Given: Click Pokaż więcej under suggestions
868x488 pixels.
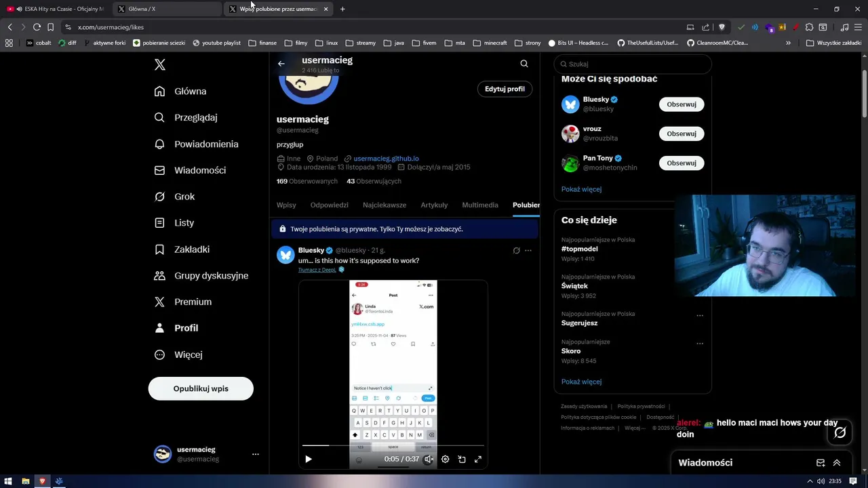Looking at the screenshot, I should [x=581, y=189].
